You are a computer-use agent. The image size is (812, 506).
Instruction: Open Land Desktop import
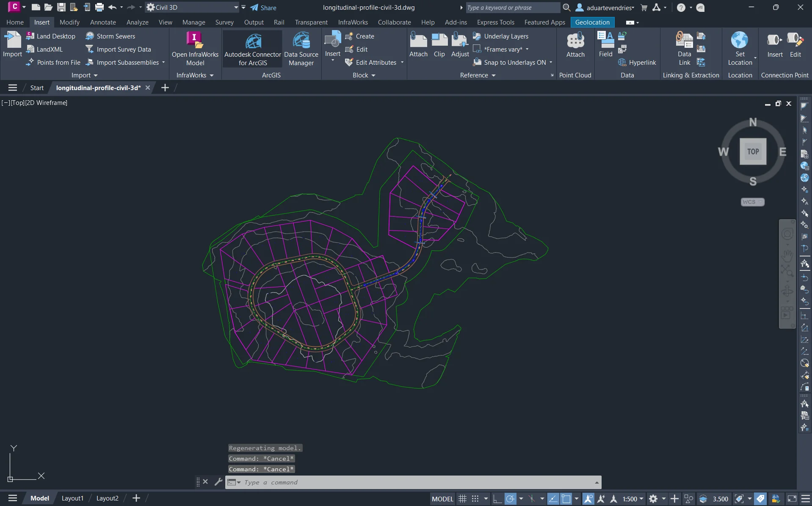[51, 36]
